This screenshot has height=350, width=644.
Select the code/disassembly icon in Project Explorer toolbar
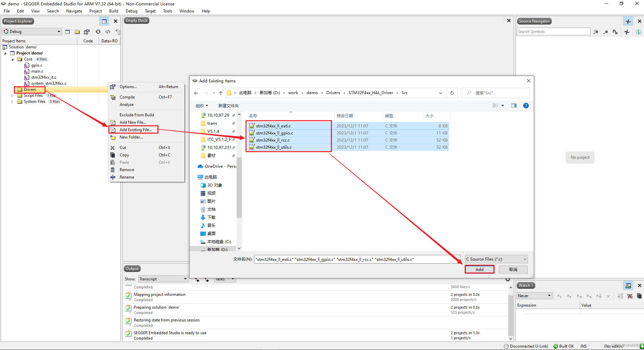coord(108,32)
